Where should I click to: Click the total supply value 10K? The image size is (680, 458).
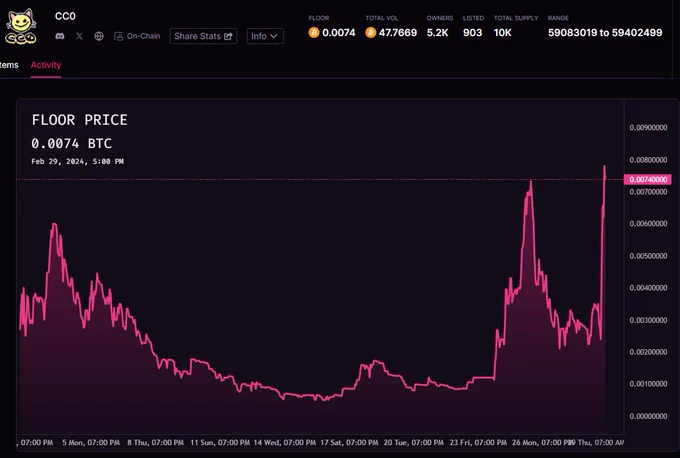tap(503, 33)
